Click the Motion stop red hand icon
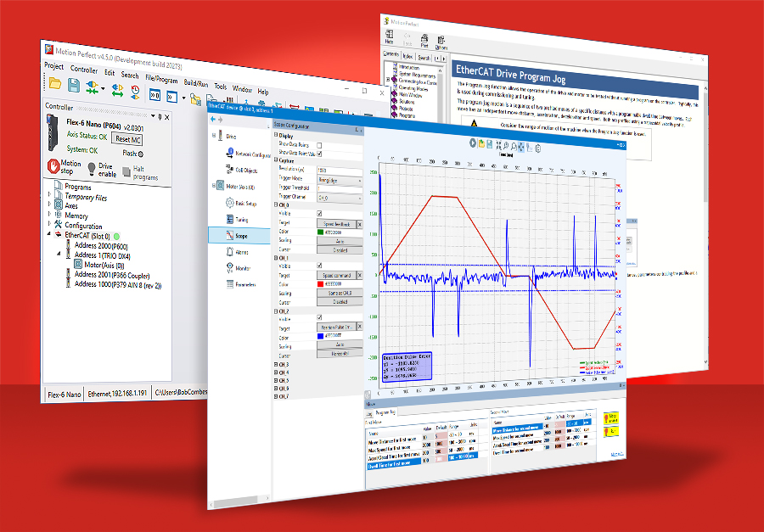764x532 pixels. (x=53, y=166)
